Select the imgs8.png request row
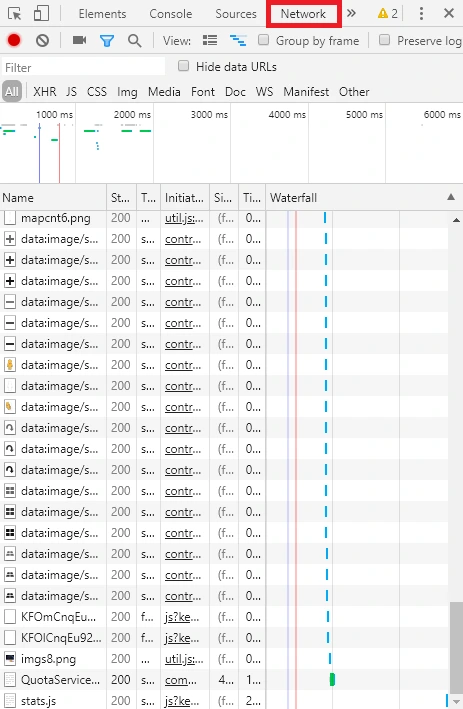 pos(224,659)
